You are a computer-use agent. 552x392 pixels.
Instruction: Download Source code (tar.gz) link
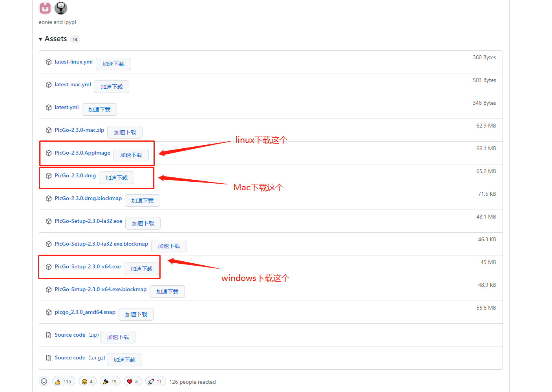tap(80, 357)
